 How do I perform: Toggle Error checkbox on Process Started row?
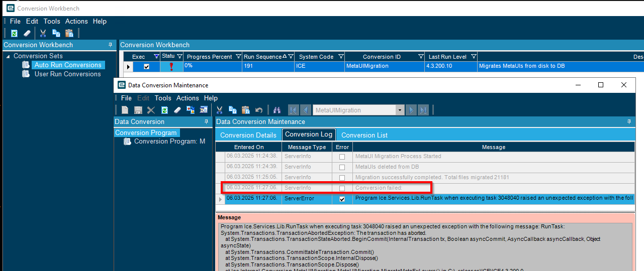342,157
